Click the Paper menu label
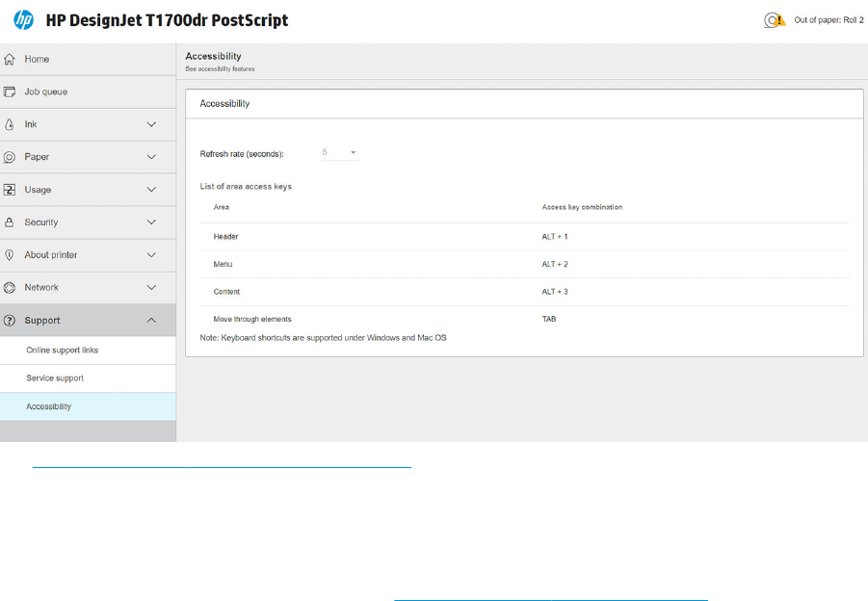 [x=37, y=157]
